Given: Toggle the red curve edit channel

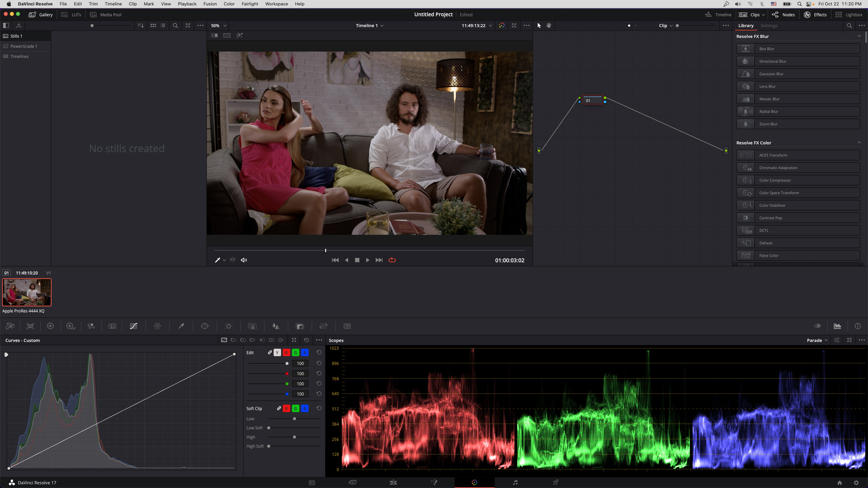Looking at the screenshot, I should (287, 353).
